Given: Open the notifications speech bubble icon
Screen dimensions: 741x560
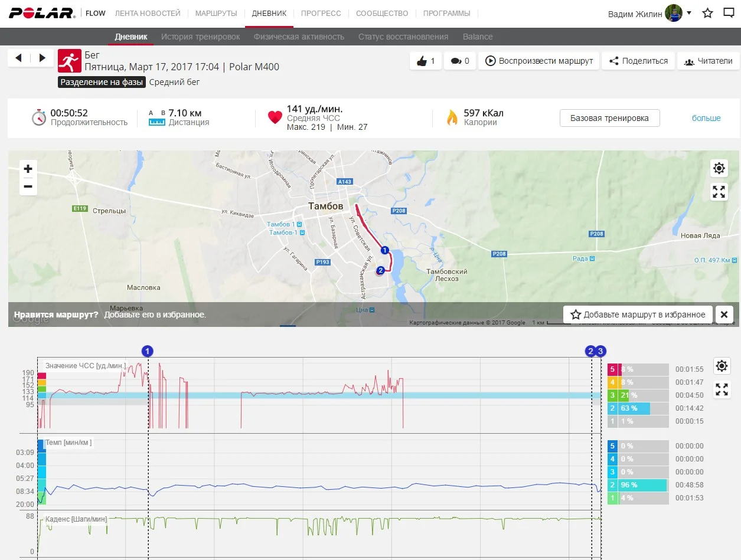Looking at the screenshot, I should coord(729,13).
